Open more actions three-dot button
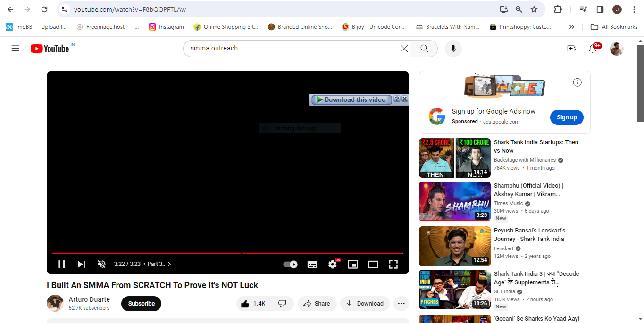The height and width of the screenshot is (323, 644). coord(401,304)
